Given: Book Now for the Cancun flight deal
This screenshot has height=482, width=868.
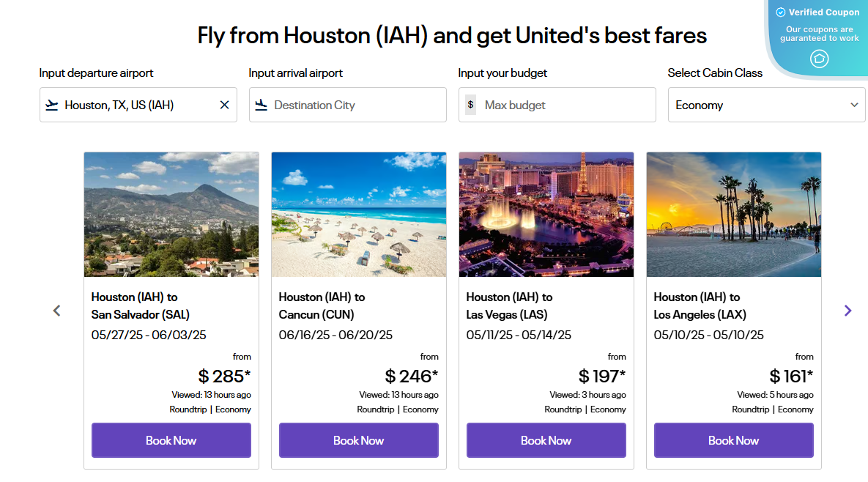Looking at the screenshot, I should pyautogui.click(x=358, y=440).
